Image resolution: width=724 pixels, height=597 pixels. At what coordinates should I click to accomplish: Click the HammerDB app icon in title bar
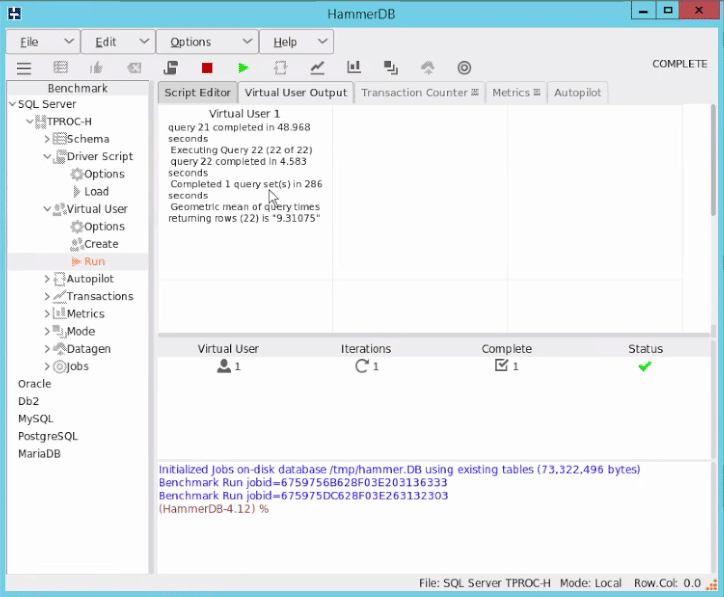tap(14, 13)
